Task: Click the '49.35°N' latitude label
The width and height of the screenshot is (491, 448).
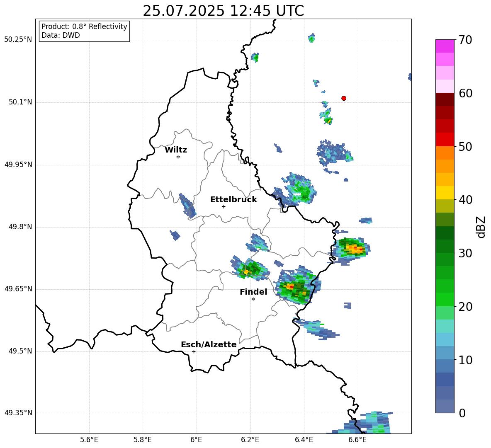Action: [x=18, y=413]
